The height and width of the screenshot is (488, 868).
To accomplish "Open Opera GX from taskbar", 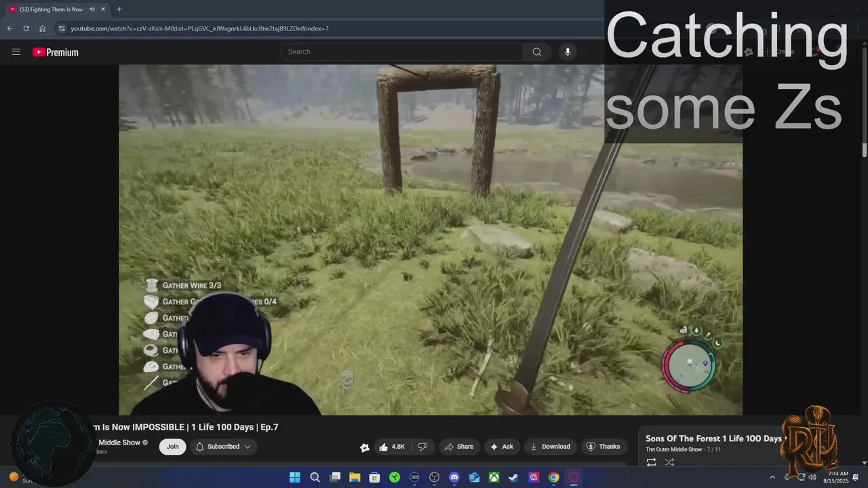I will (574, 477).
